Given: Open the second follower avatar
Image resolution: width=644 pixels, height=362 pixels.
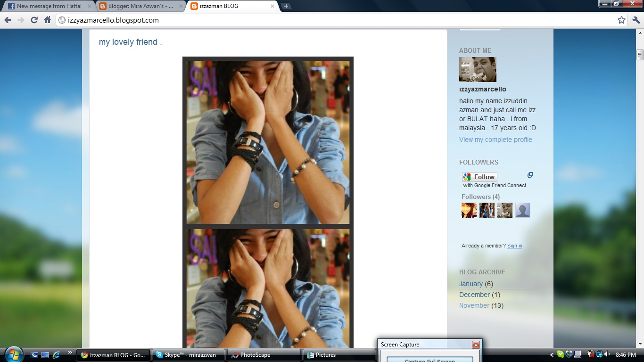Looking at the screenshot, I should point(487,210).
